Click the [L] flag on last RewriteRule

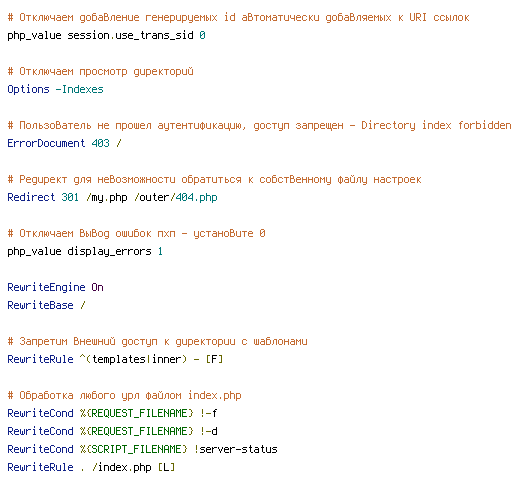(166, 467)
